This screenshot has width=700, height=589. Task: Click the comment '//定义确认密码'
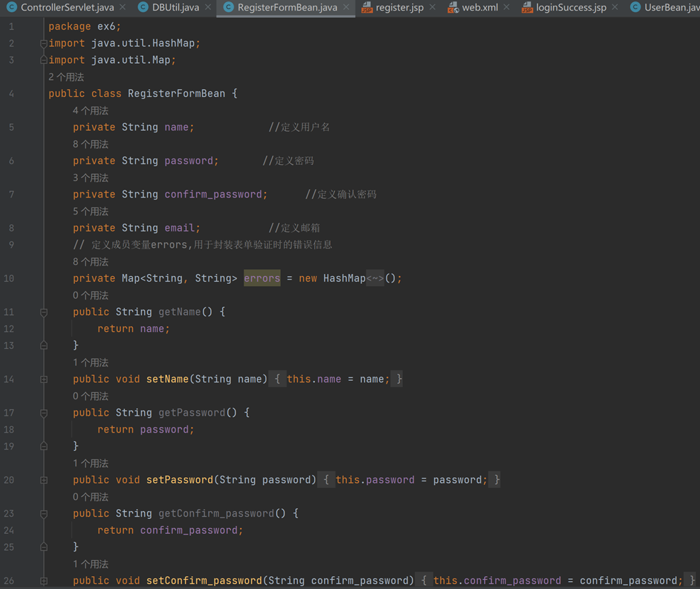click(x=341, y=194)
